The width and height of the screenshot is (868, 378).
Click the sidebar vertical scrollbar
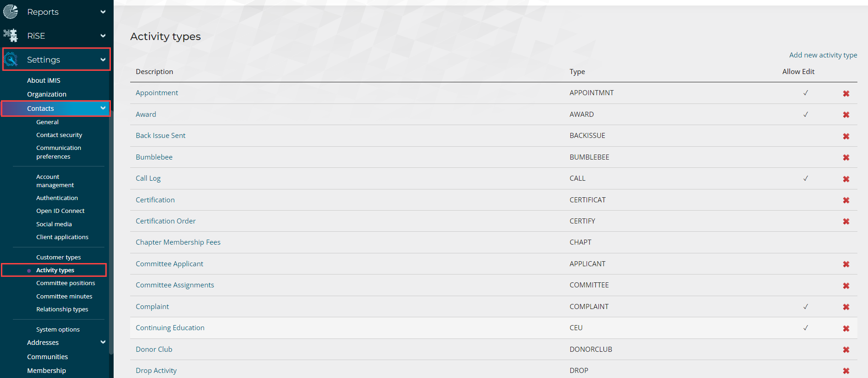[x=111, y=230]
